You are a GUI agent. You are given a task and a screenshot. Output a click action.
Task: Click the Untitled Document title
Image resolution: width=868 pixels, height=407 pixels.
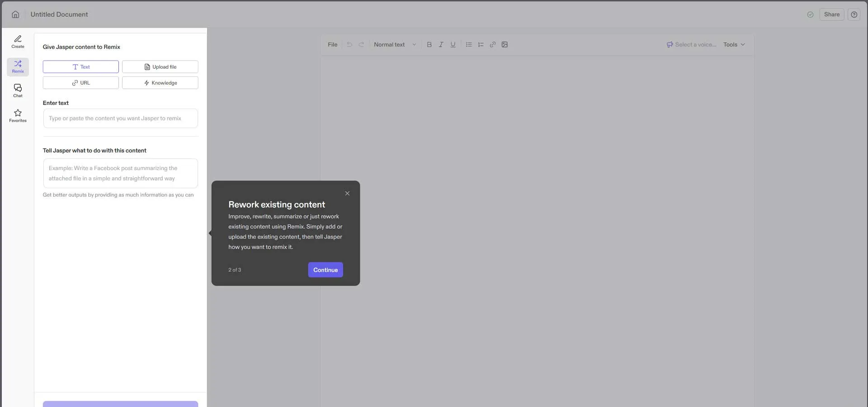coord(59,14)
